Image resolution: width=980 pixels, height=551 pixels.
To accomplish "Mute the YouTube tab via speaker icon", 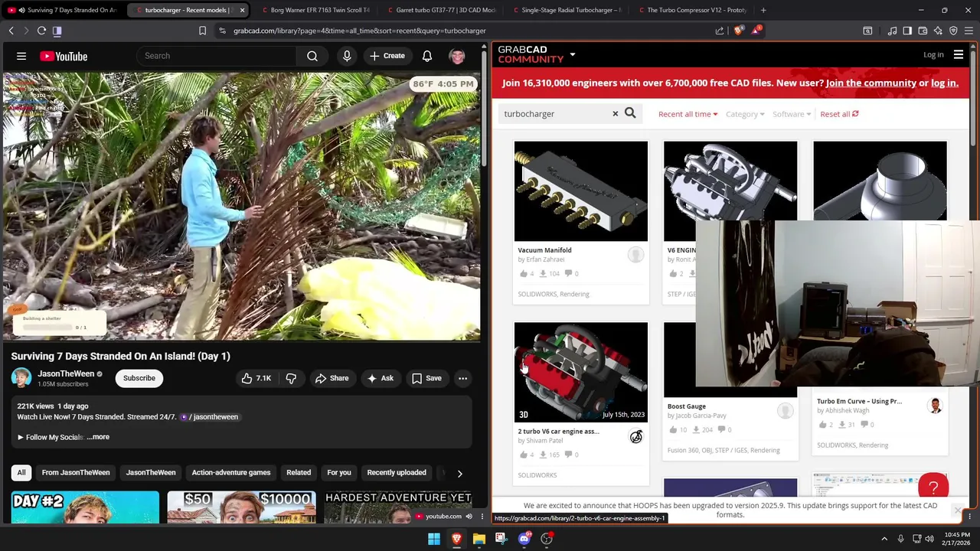I will click(x=21, y=10).
